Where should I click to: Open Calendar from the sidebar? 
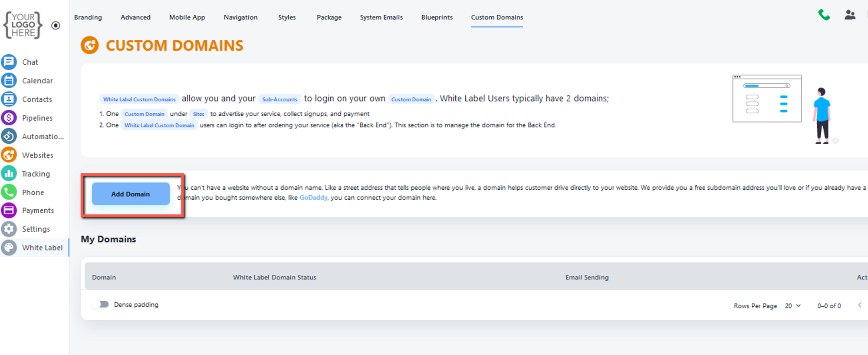click(9, 81)
